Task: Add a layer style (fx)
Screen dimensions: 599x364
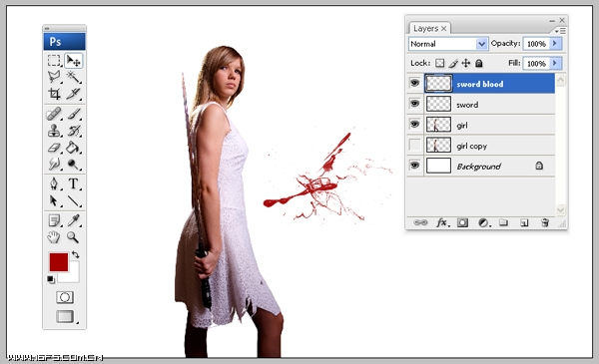Action: [442, 222]
